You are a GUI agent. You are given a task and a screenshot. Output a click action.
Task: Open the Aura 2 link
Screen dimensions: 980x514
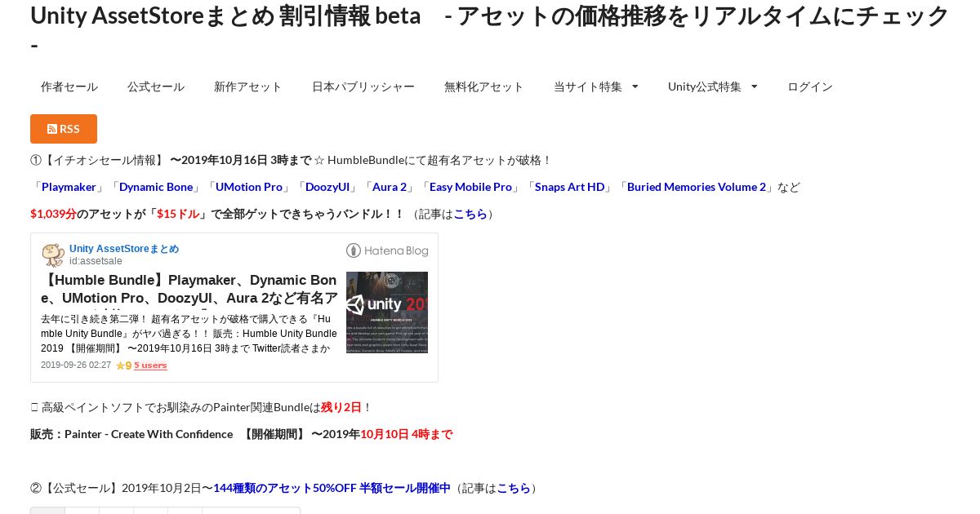click(x=390, y=187)
